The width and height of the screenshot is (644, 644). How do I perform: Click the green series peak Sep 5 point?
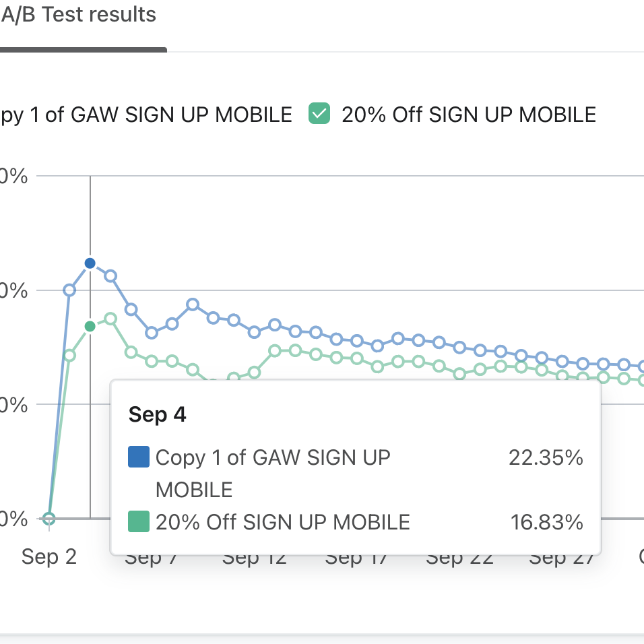coord(110,319)
